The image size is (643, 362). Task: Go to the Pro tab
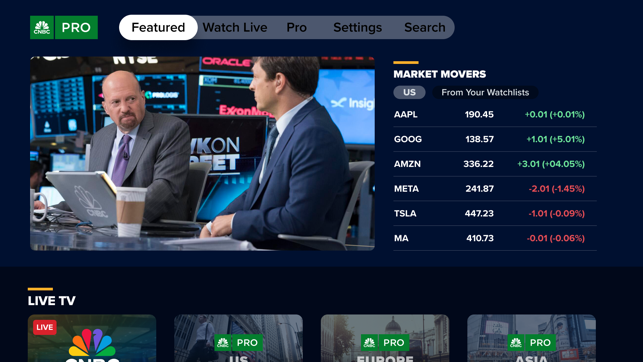[x=296, y=27]
